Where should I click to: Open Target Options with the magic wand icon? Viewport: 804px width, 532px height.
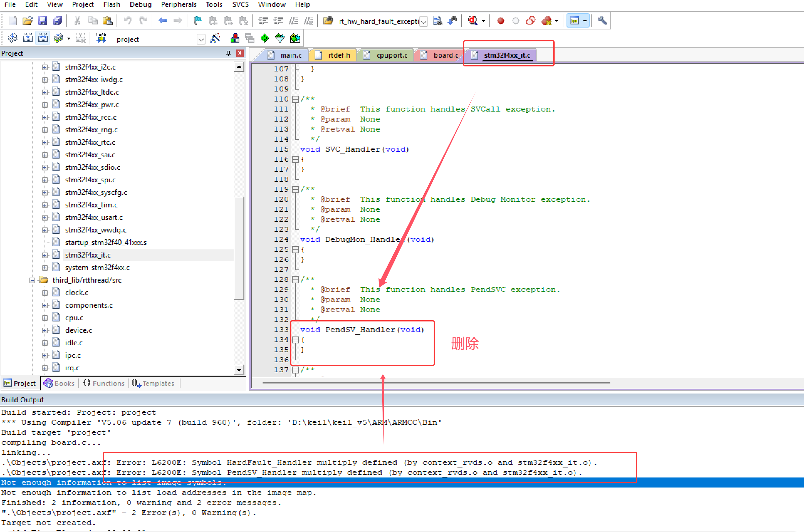point(216,38)
